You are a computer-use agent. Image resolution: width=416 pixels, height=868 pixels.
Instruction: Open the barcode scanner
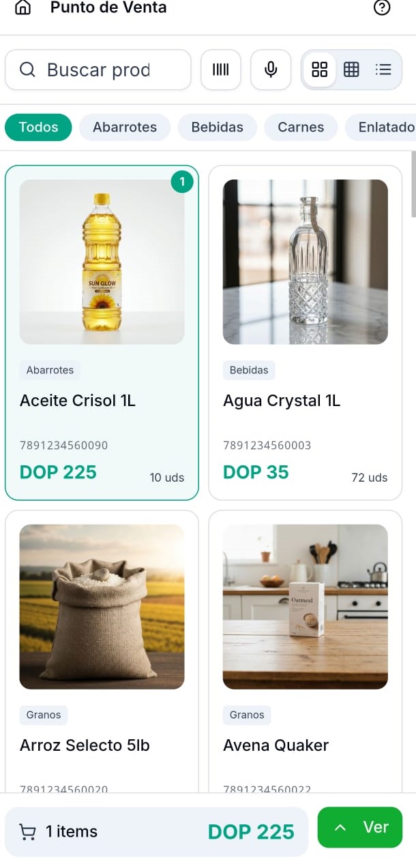[221, 69]
